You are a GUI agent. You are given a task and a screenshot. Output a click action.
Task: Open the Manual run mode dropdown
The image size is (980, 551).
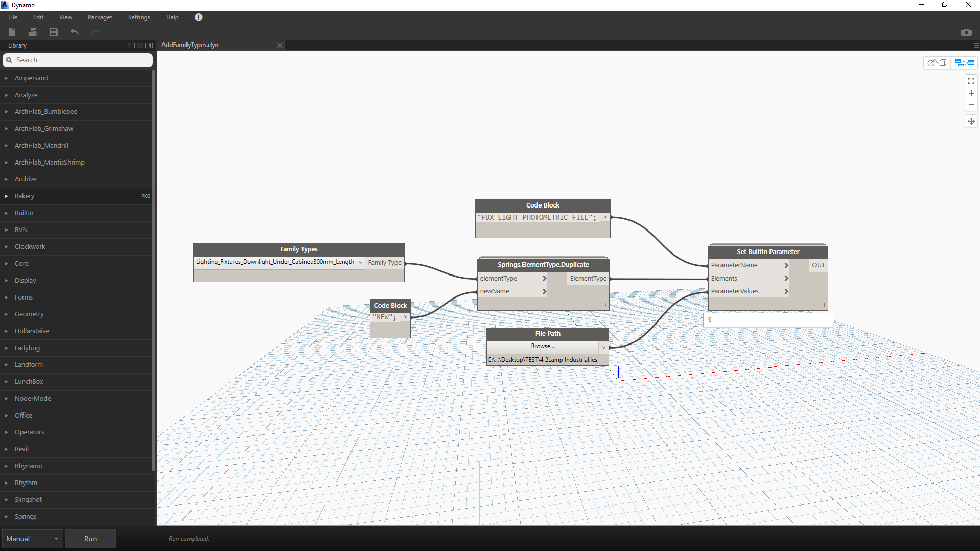[33, 539]
